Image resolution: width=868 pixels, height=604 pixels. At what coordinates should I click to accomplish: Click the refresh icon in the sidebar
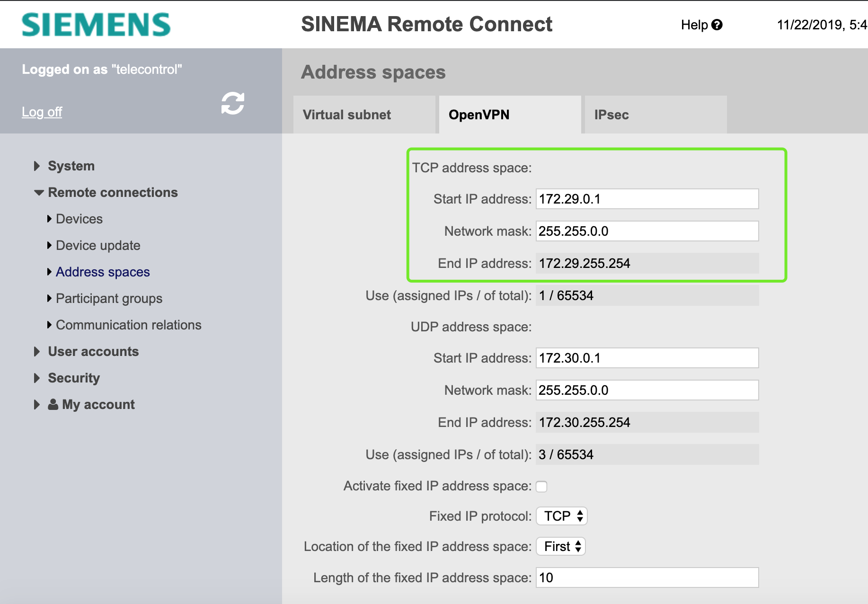click(232, 103)
